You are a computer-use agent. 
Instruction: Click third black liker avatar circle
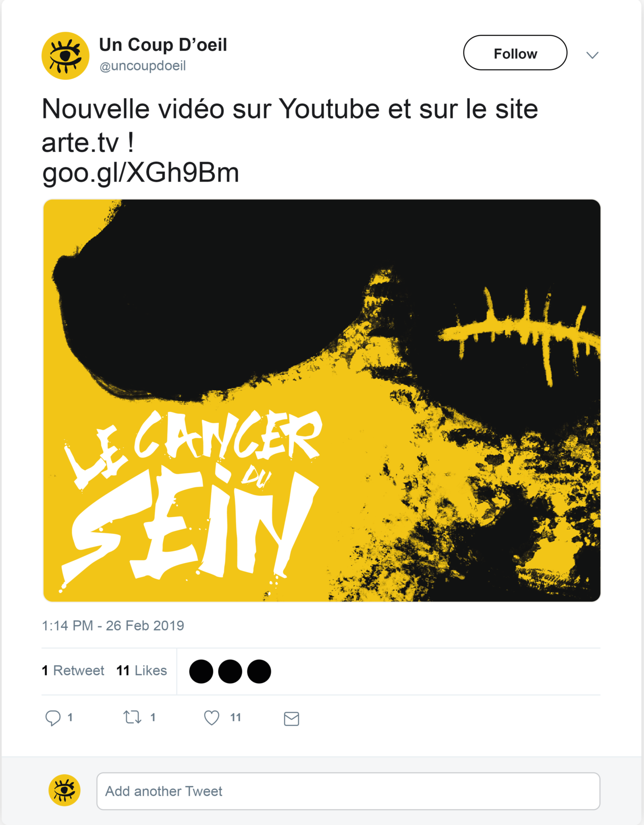[x=259, y=672]
